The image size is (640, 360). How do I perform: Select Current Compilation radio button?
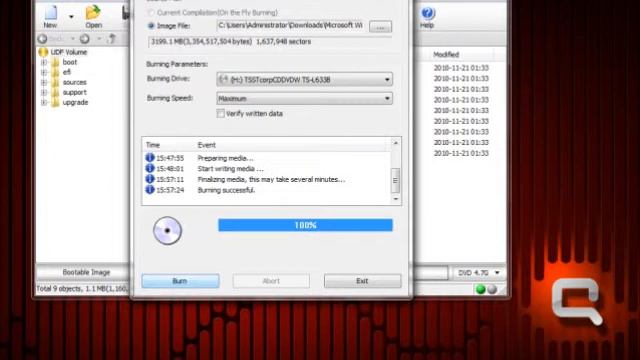[x=151, y=13]
